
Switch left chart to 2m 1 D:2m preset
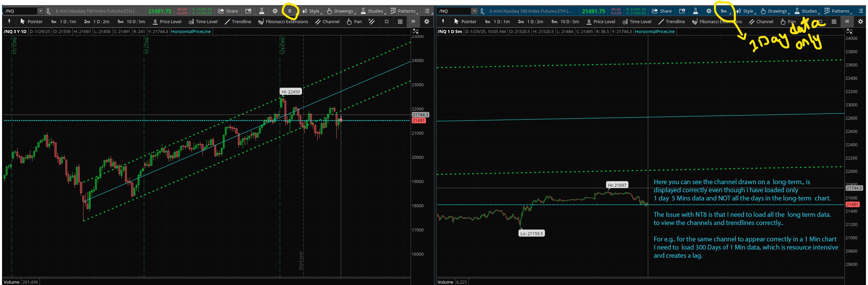(x=97, y=21)
